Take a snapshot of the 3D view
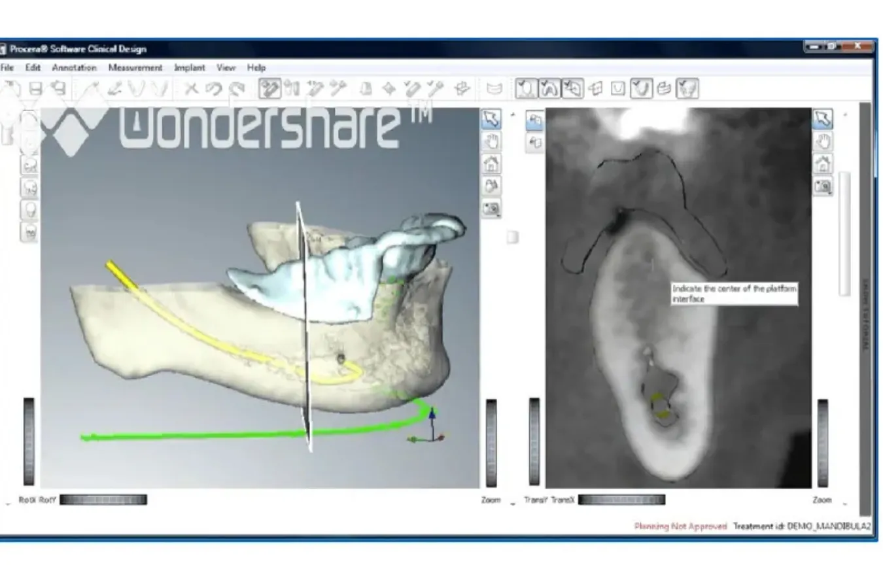 [491, 209]
